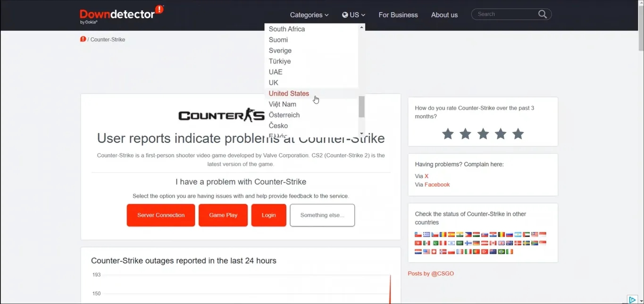
Task: Click the Login problem button
Action: point(269,215)
